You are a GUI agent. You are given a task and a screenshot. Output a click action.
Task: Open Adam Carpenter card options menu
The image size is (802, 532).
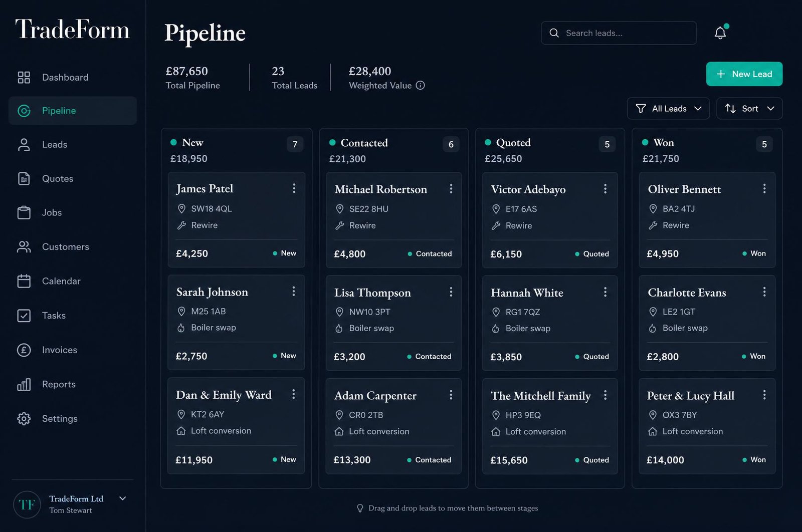[x=451, y=395]
